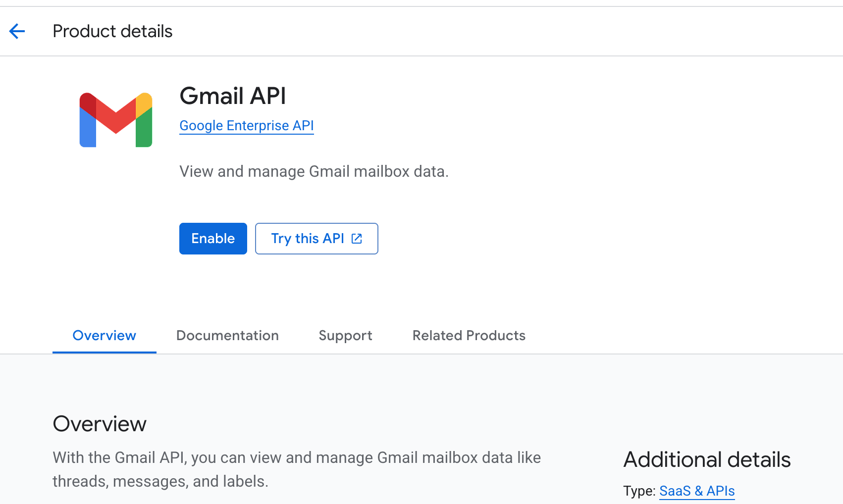Click 'View and manage Gmail mailbox data.' text
The width and height of the screenshot is (843, 504).
coord(314,171)
